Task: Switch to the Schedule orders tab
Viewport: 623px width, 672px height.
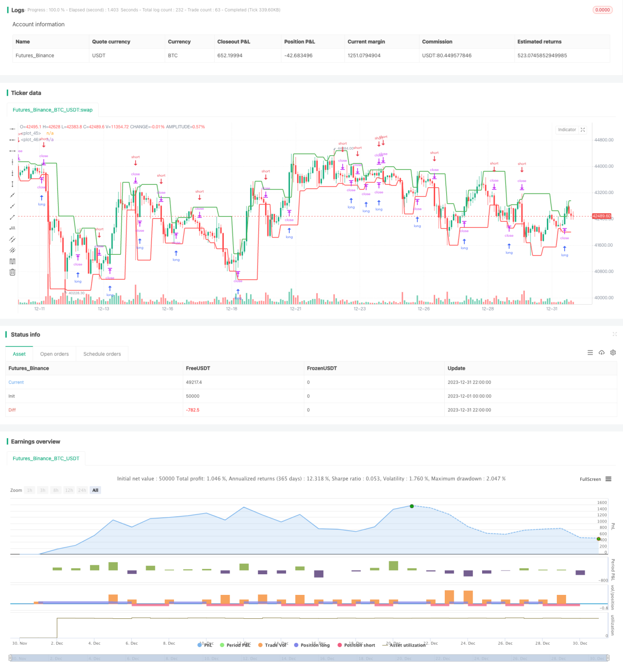Action: tap(102, 354)
